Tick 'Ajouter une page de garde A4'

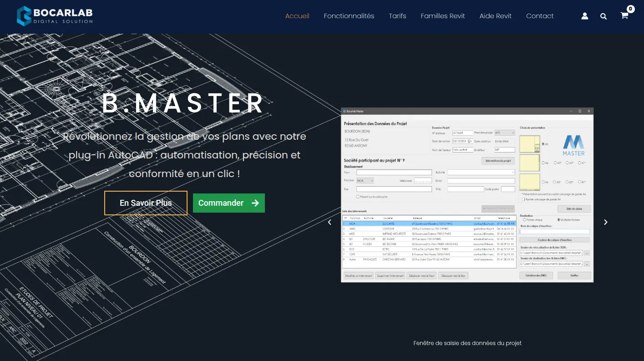523,199
